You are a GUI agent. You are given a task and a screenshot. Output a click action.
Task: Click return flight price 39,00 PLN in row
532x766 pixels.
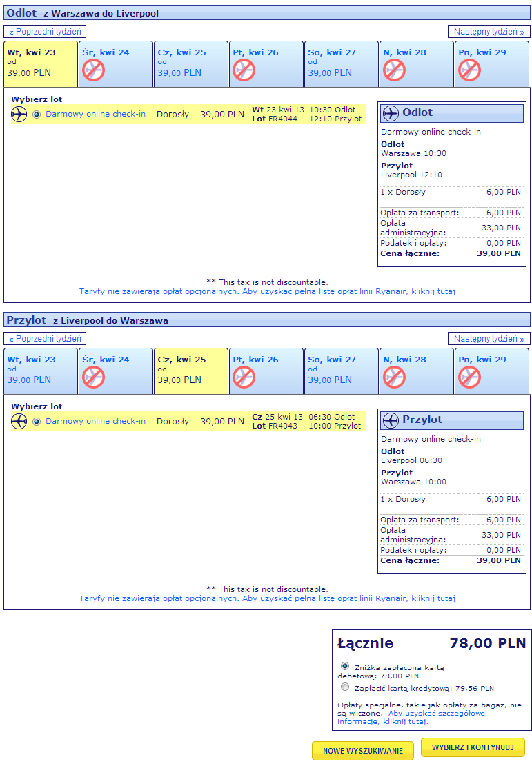222,421
